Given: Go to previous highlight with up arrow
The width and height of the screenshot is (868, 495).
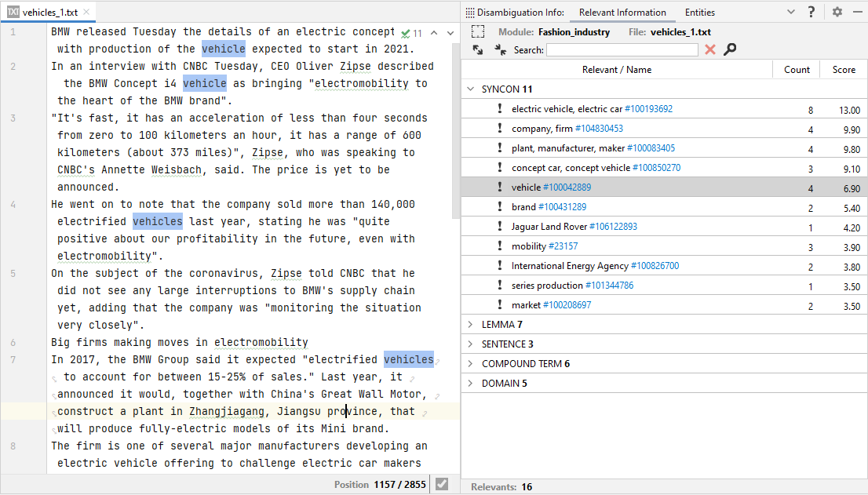Looking at the screenshot, I should pos(434,33).
